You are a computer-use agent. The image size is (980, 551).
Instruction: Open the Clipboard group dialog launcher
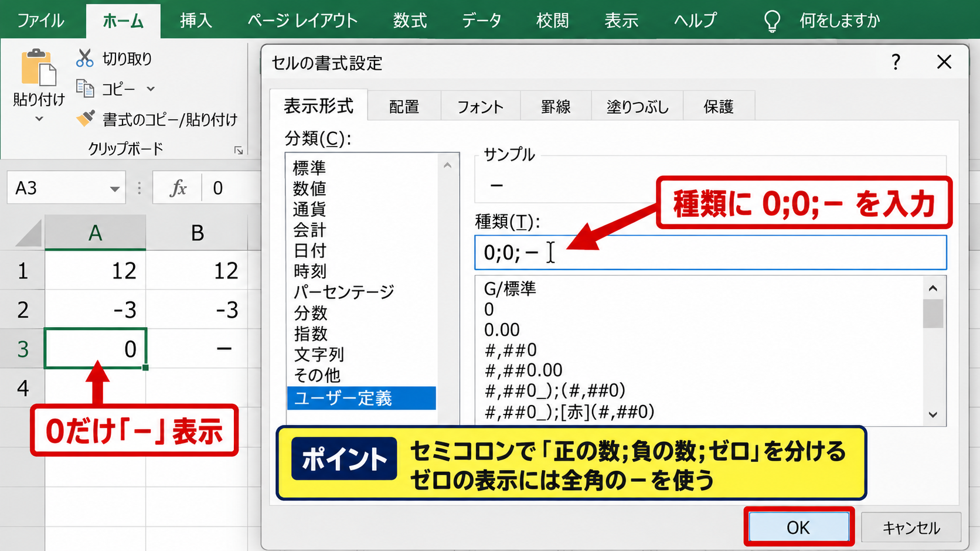tap(239, 151)
